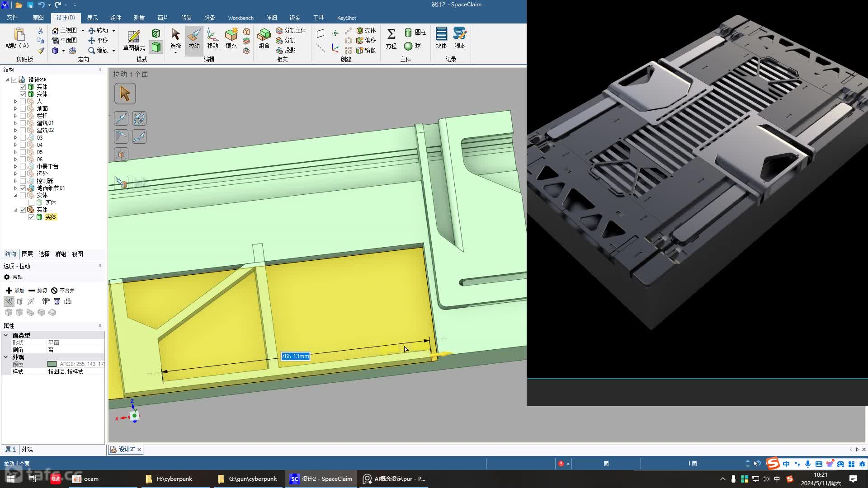Click the 壳体 (Shell) tool
This screenshot has height=488, width=868.
[x=366, y=30]
